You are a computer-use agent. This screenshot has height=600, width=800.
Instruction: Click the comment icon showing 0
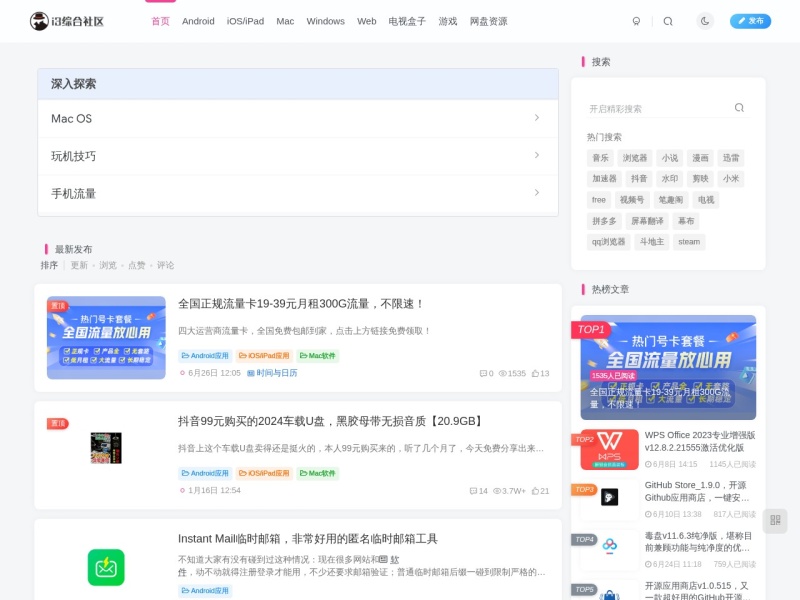pyautogui.click(x=483, y=373)
